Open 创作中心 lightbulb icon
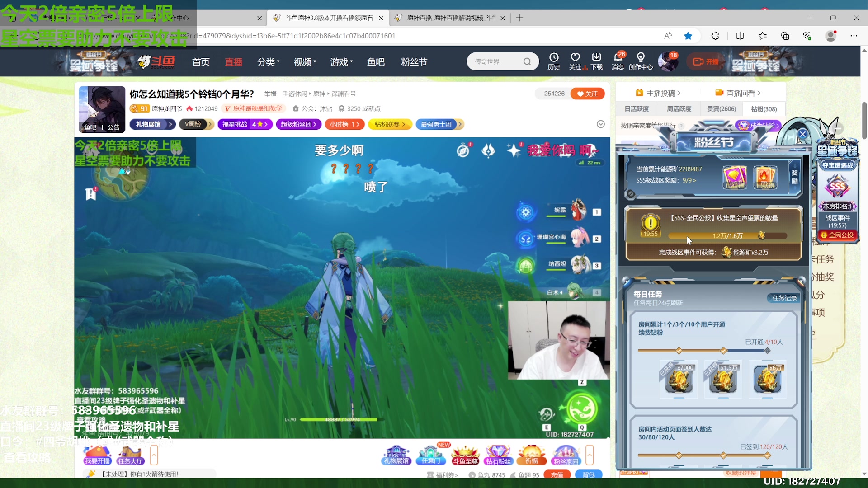Screen dimensions: 868x488 641,61
